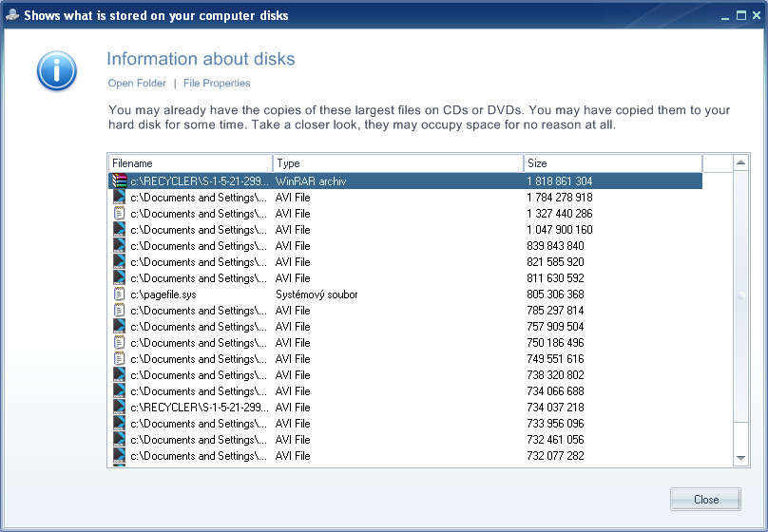
Task: Open the File Properties link
Action: point(217,84)
